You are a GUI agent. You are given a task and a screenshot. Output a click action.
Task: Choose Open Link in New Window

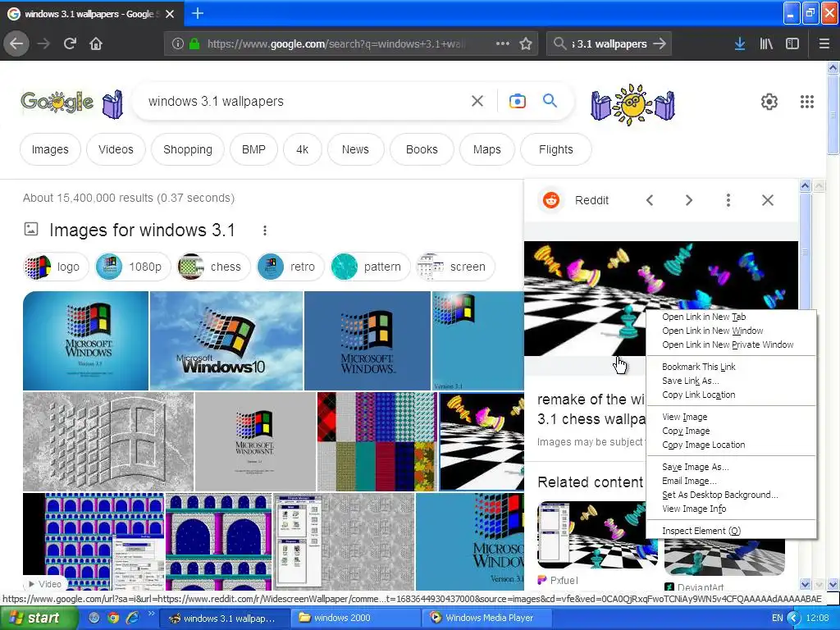(x=731, y=331)
